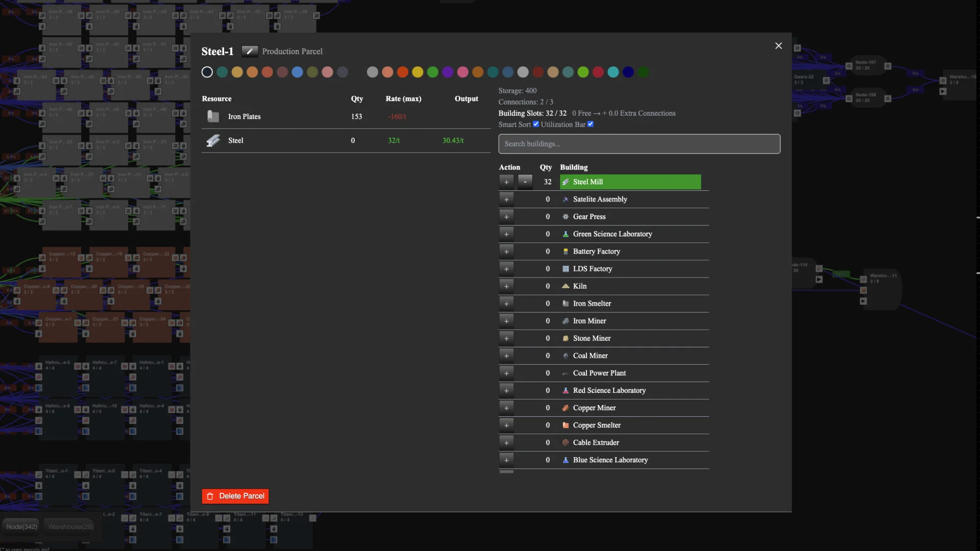Click the Iron Plates resource icon
The image size is (980, 551).
213,116
